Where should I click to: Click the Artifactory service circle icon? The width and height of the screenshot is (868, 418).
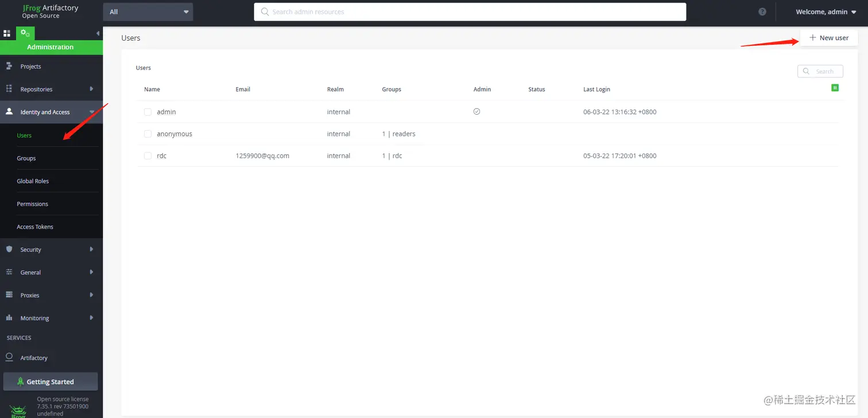point(9,357)
